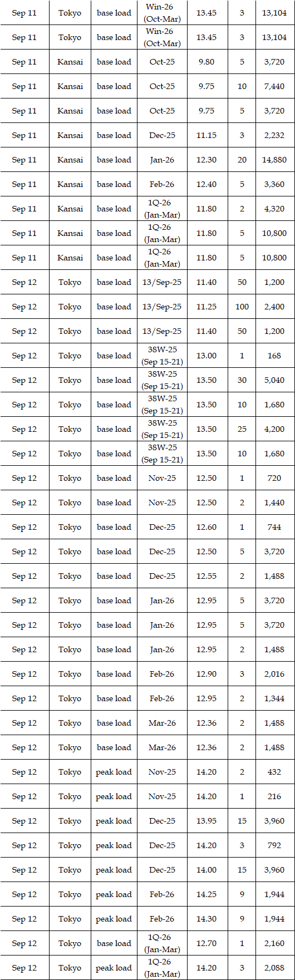Click the volume cell showing 432
295x980 pixels.
coord(274,772)
